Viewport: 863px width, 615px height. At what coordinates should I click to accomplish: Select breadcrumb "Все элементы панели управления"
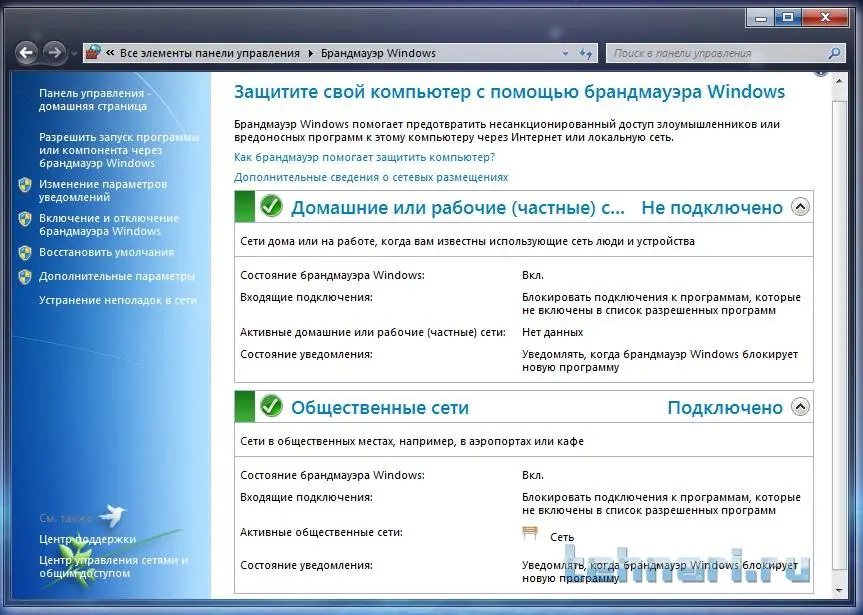coord(210,53)
